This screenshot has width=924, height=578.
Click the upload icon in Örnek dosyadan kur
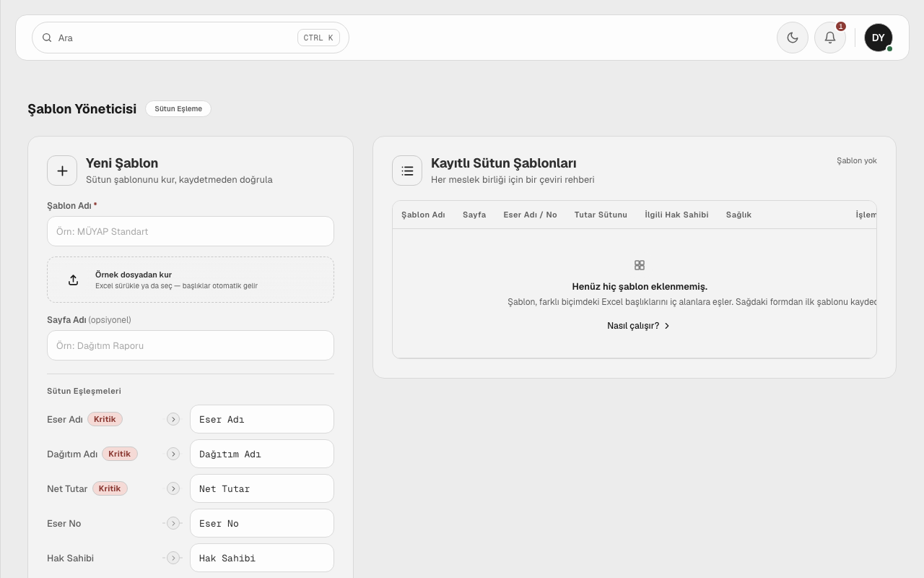pyautogui.click(x=73, y=280)
